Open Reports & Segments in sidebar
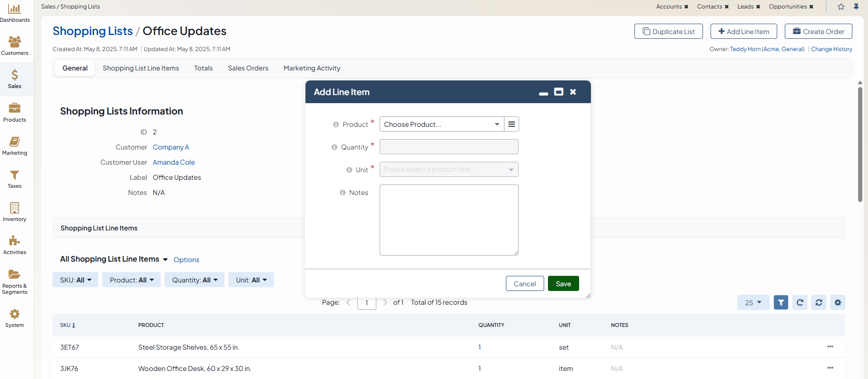868x379 pixels. (15, 282)
